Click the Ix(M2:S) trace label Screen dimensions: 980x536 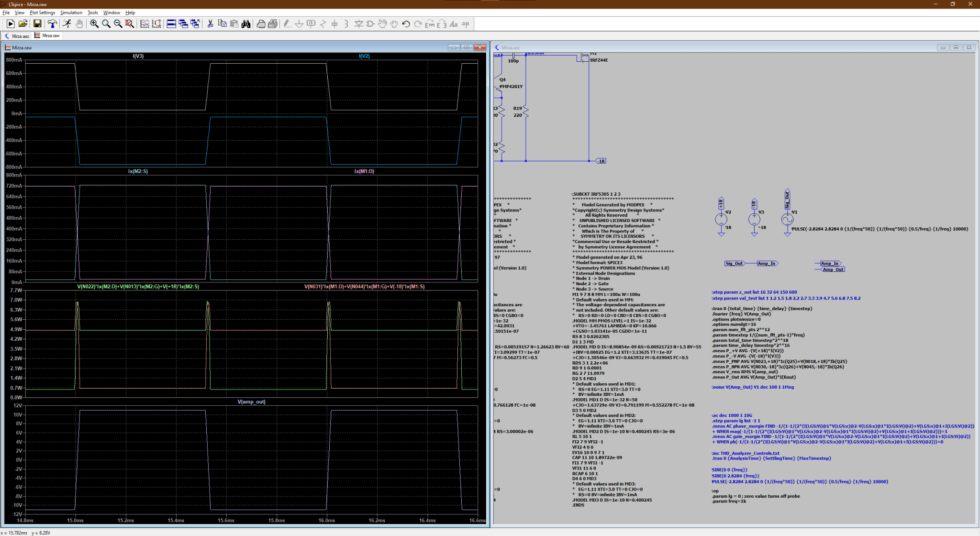point(138,171)
